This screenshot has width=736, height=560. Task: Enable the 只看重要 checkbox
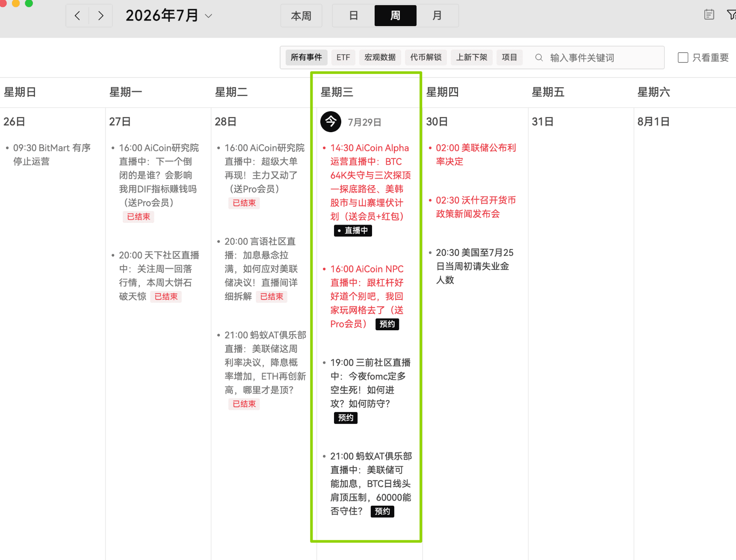(x=683, y=58)
